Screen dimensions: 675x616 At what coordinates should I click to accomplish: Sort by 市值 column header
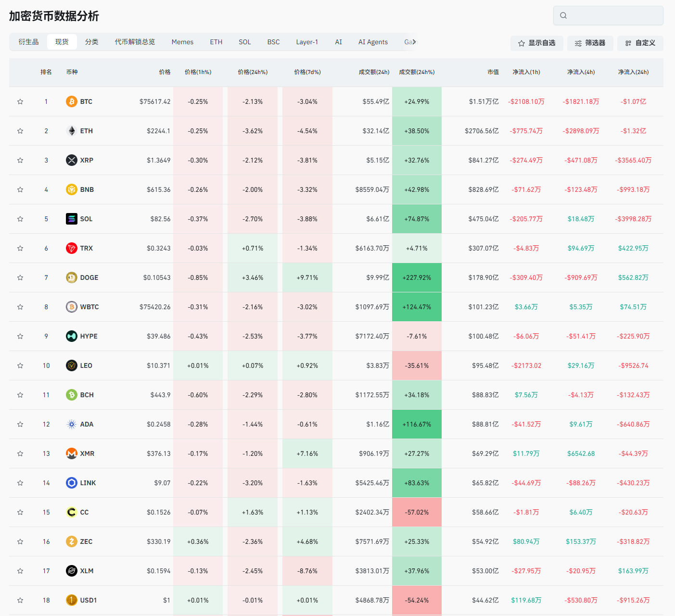coord(493,72)
